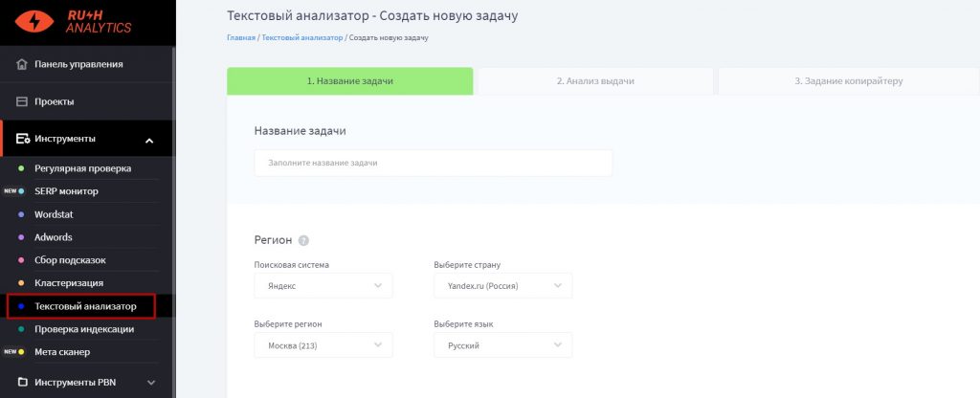Click the purple dot beside Wordstat

21,214
